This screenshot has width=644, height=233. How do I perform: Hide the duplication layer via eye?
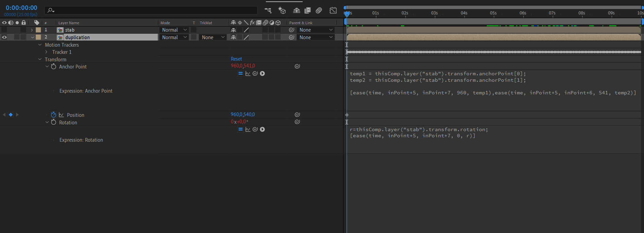coord(4,37)
